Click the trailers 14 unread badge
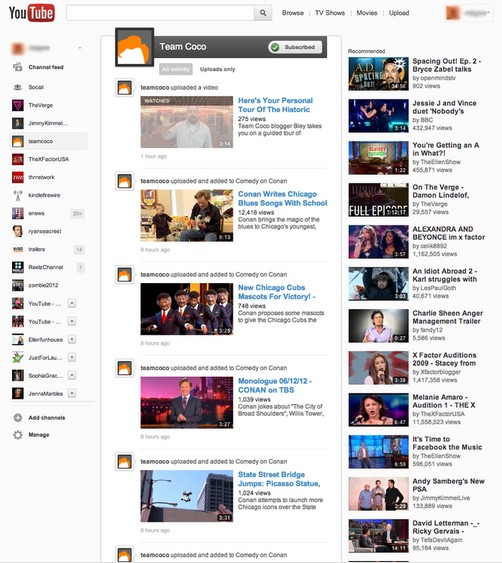 click(79, 250)
